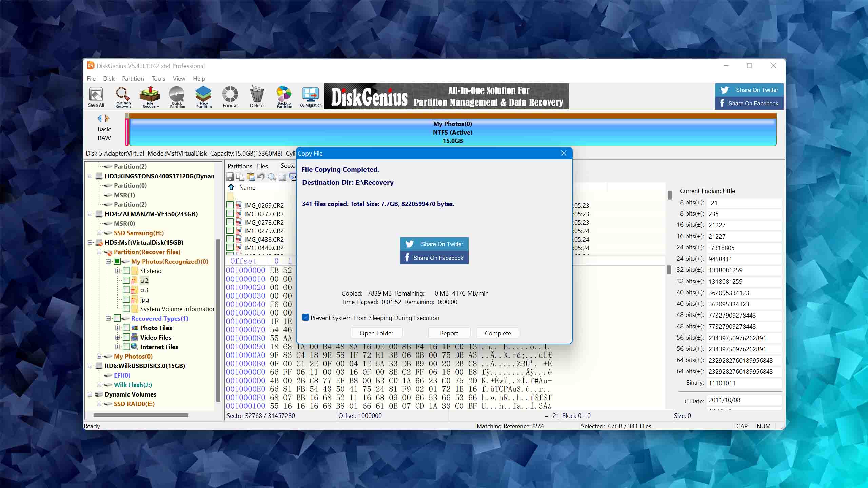Click the copy icon in file list toolbar
The width and height of the screenshot is (868, 488).
pyautogui.click(x=240, y=177)
